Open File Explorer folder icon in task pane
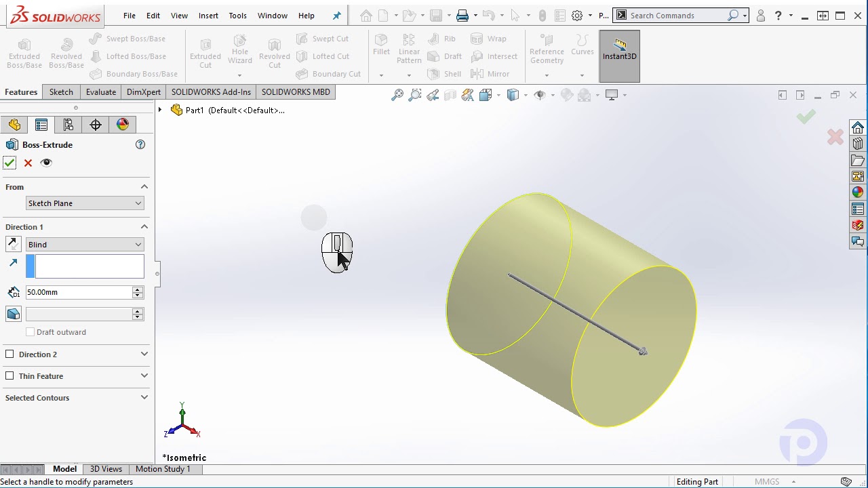Viewport: 868px width, 488px height. point(858,161)
